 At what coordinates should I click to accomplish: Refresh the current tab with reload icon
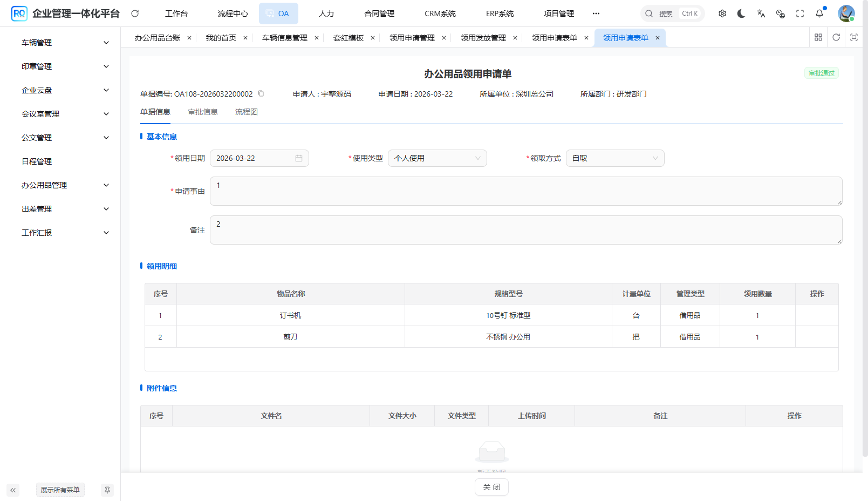836,37
